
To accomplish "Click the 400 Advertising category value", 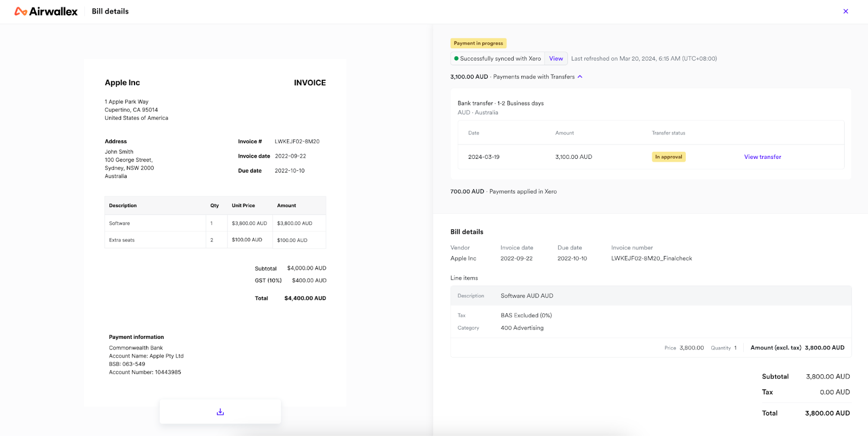I will pos(522,328).
